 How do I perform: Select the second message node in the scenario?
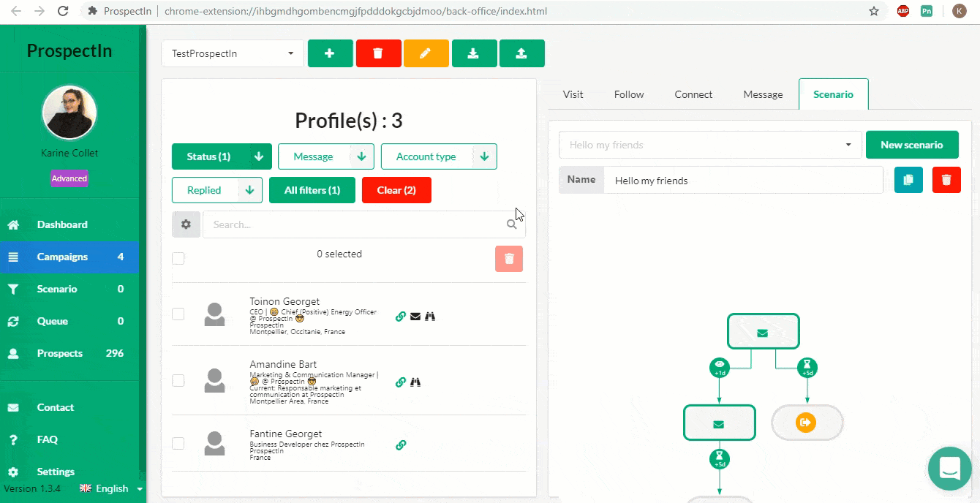point(719,423)
